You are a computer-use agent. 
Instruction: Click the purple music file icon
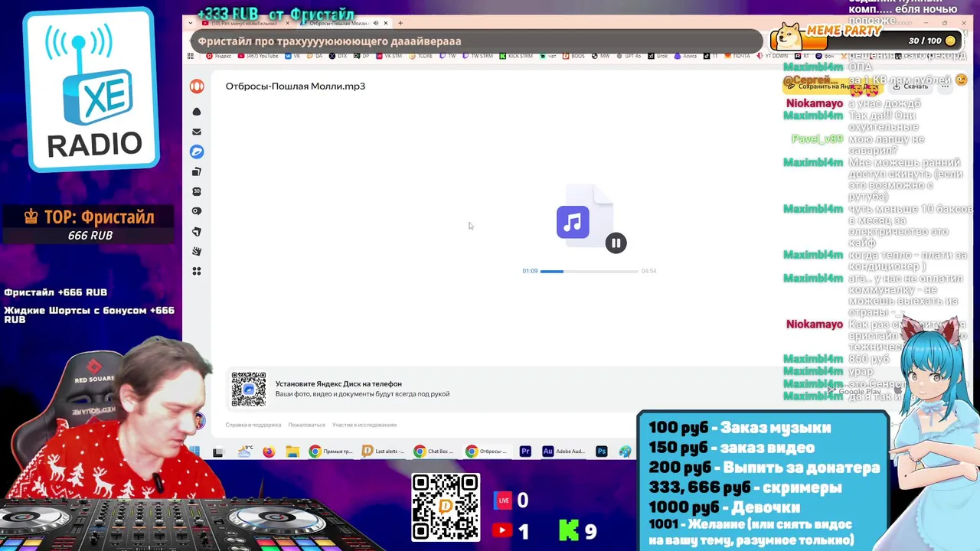coord(573,222)
